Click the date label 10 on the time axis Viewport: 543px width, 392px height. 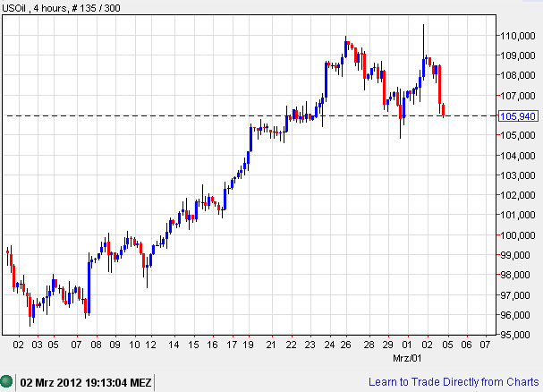(x=134, y=345)
